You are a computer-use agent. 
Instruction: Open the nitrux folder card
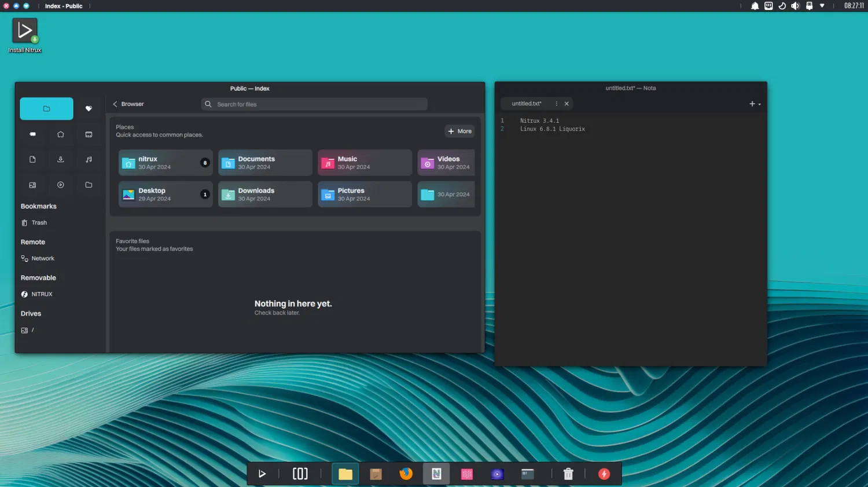coord(165,163)
